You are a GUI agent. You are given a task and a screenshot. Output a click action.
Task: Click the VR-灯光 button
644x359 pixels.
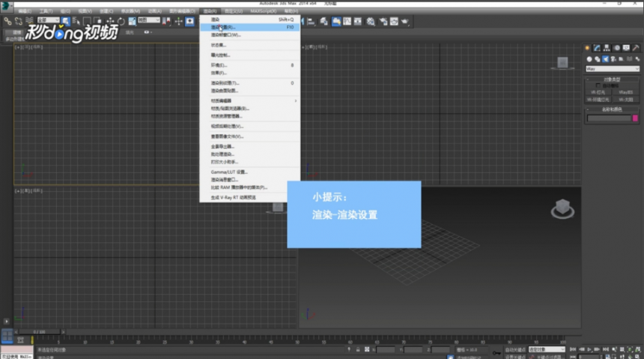(598, 92)
